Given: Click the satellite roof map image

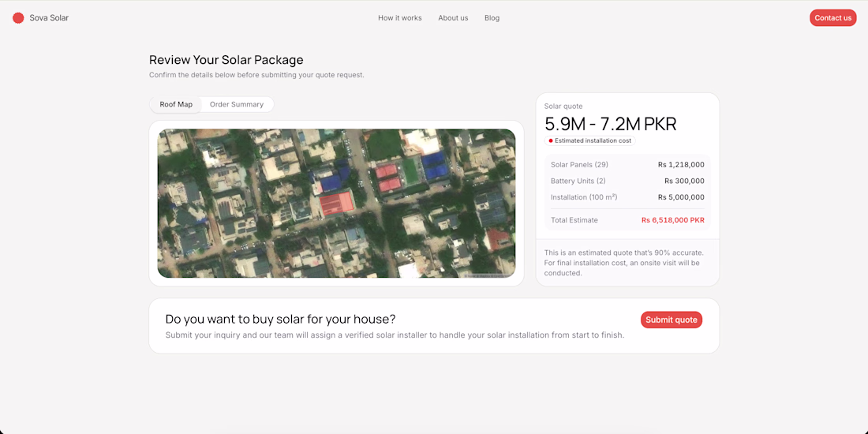Looking at the screenshot, I should (337, 203).
